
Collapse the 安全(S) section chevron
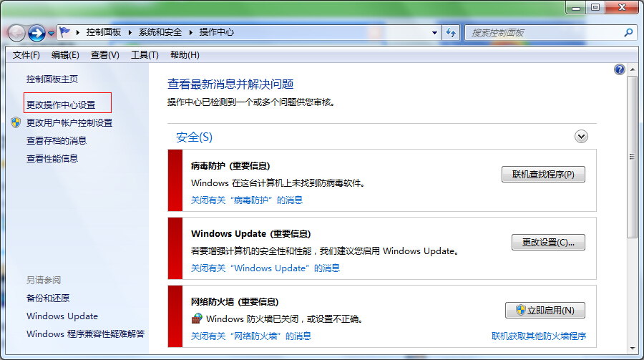pos(581,137)
